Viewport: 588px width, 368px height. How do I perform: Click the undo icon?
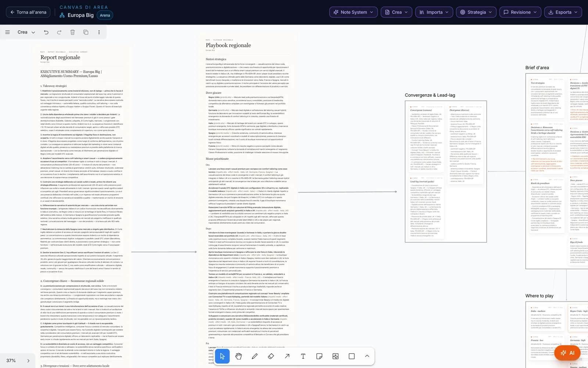(x=46, y=32)
